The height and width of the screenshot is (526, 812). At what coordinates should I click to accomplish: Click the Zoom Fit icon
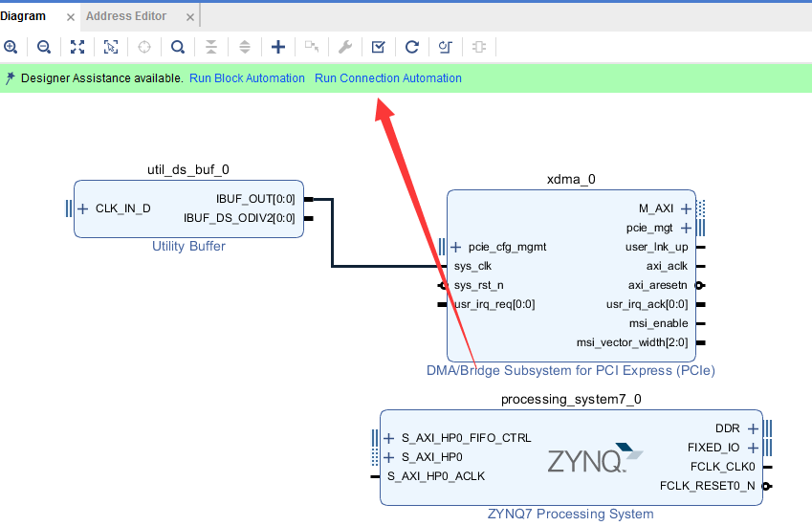[x=77, y=47]
